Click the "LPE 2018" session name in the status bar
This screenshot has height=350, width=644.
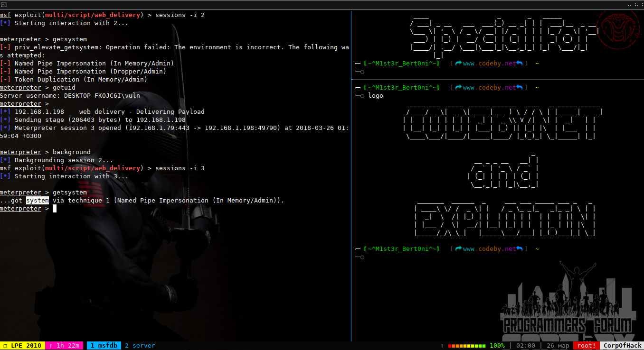tap(22, 346)
